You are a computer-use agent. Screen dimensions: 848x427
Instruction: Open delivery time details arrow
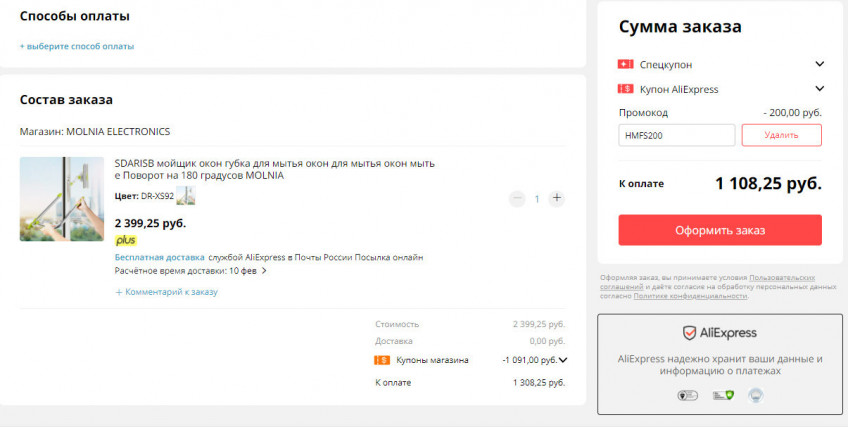coord(264,271)
